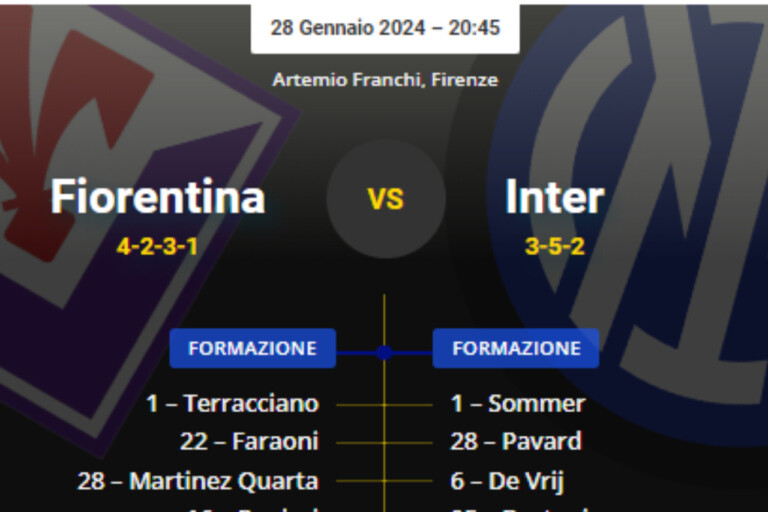Viewport: 768px width, 512px height.
Task: Click Inter's 3-5-2 formation label
Action: point(554,246)
